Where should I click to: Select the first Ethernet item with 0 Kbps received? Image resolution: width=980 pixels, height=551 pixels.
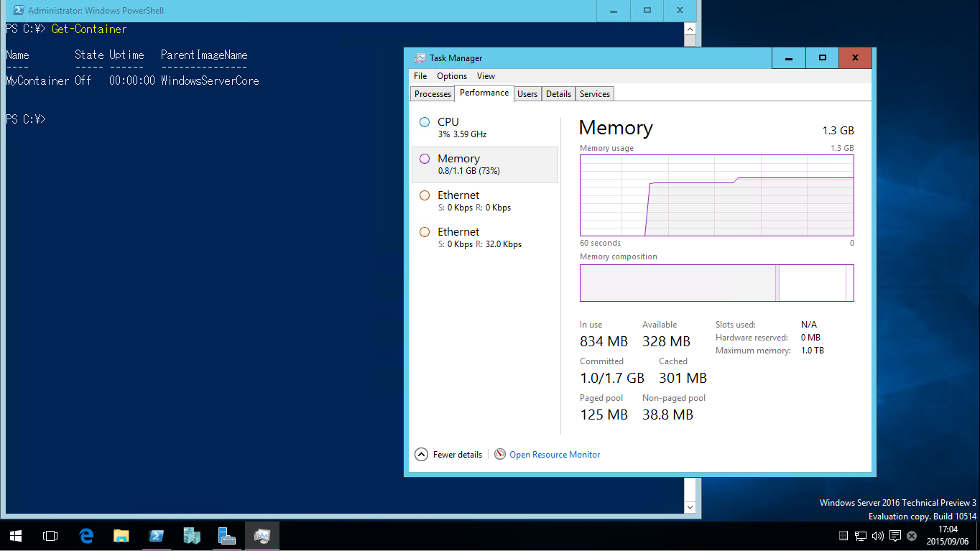pyautogui.click(x=485, y=201)
